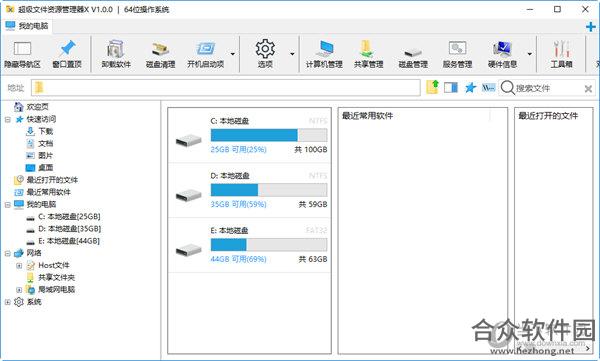The height and width of the screenshot is (361, 600).
Task: Expand the 局域网电脑 tree node
Action: tap(19, 290)
